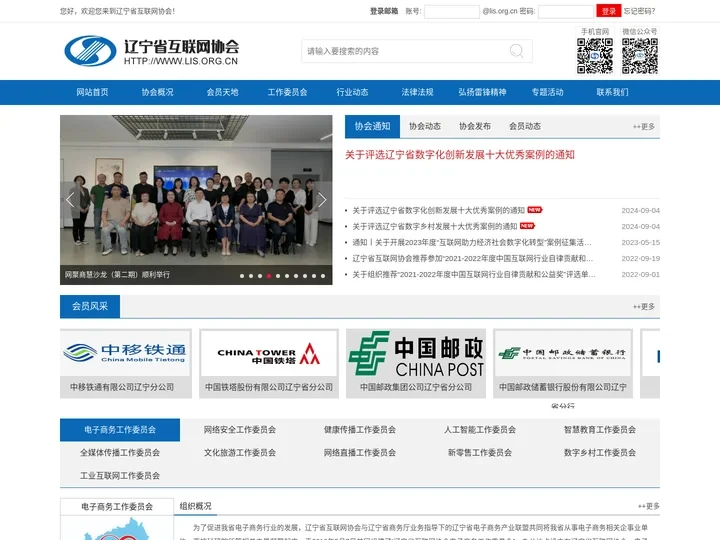Click the search magnifier icon
The height and width of the screenshot is (540, 720).
517,51
